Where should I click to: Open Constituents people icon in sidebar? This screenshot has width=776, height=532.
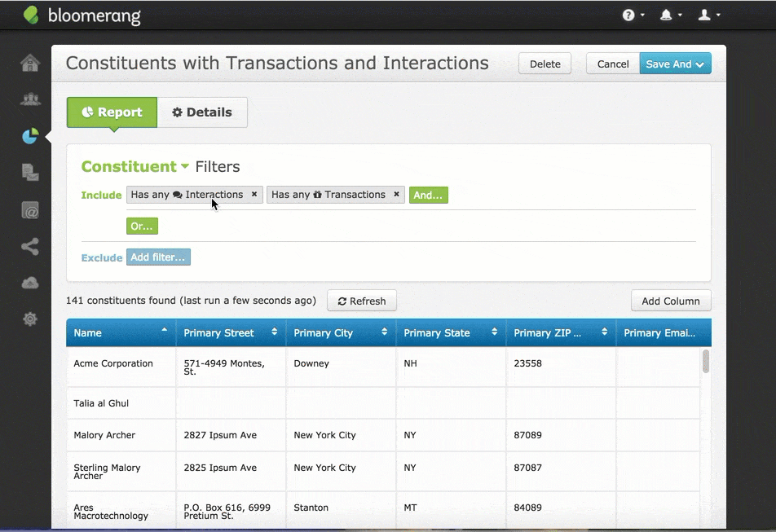30,99
